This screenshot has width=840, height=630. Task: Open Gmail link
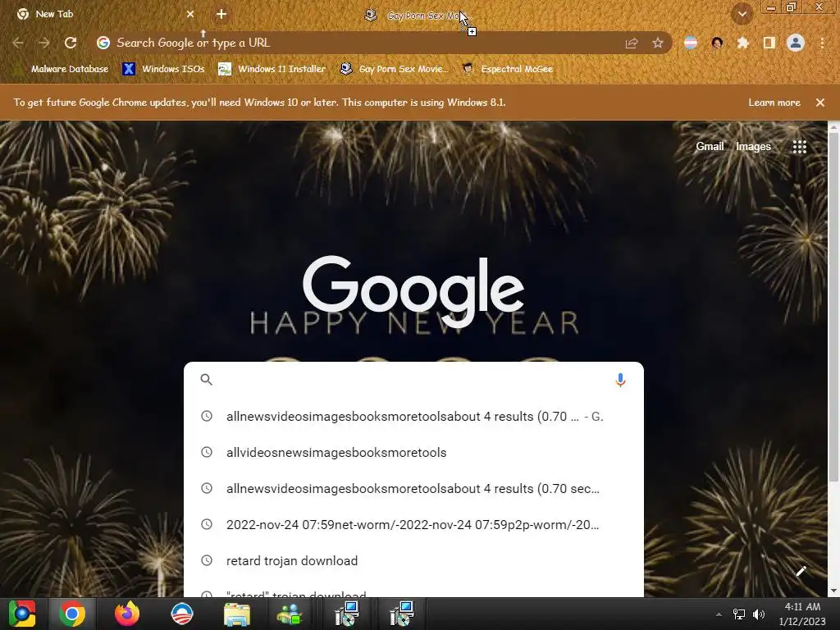[710, 146]
